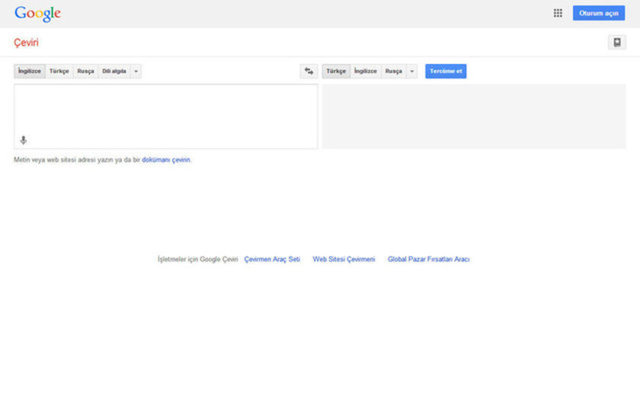Swap source and target languages
Screen dimensions: 640x407
pyautogui.click(x=309, y=71)
